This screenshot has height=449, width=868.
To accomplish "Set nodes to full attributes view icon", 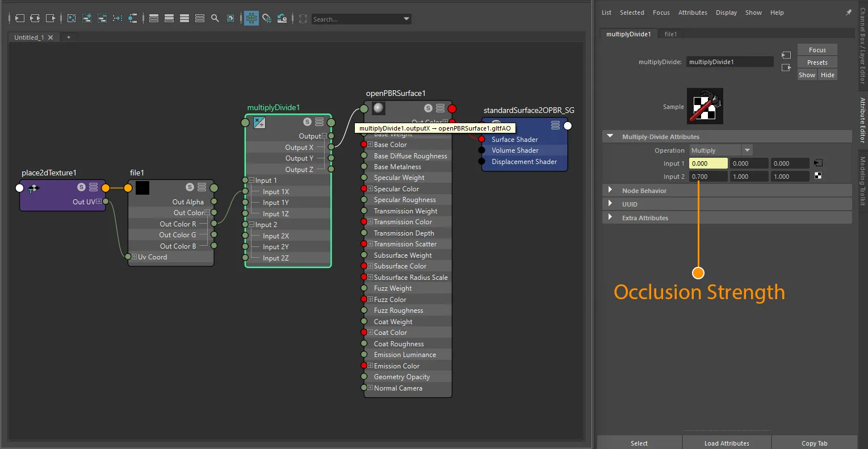I will click(x=184, y=18).
